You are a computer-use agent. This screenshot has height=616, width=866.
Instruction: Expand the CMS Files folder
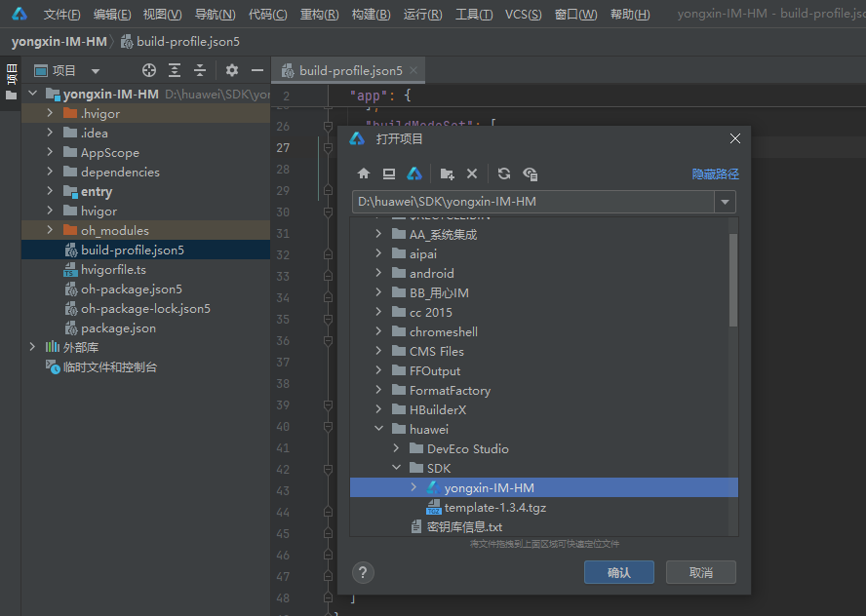click(378, 351)
